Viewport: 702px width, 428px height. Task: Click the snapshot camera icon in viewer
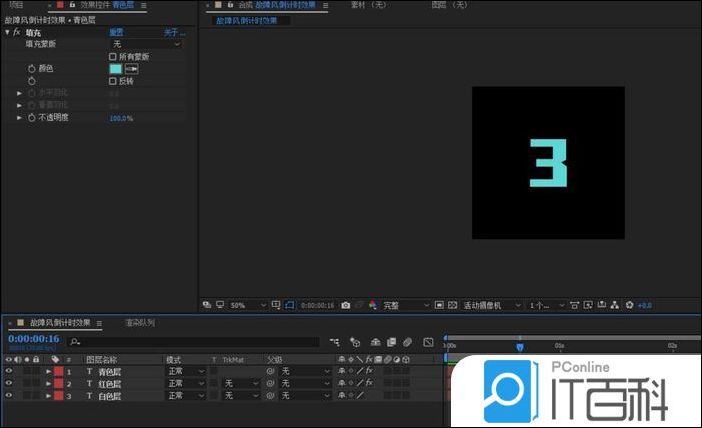346,305
